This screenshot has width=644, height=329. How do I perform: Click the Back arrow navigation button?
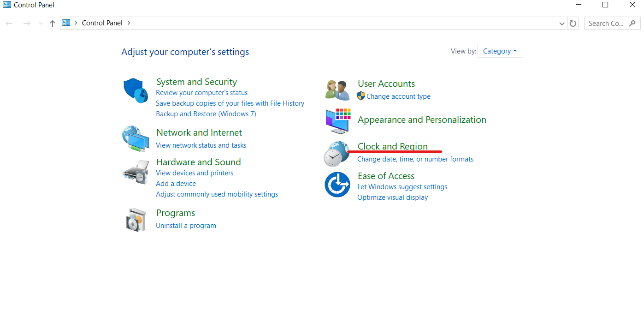9,23
